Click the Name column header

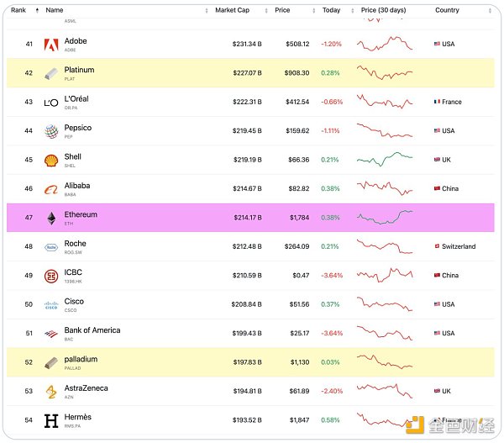(55, 10)
